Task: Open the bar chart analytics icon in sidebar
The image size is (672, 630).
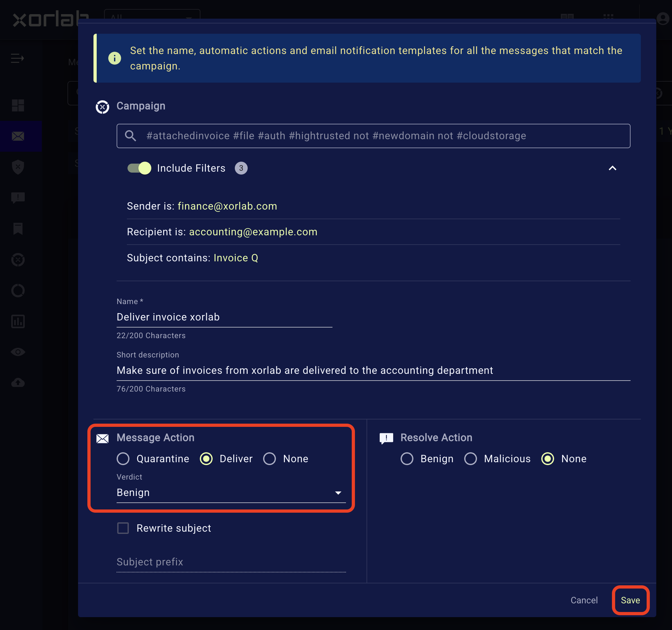Action: [x=18, y=321]
